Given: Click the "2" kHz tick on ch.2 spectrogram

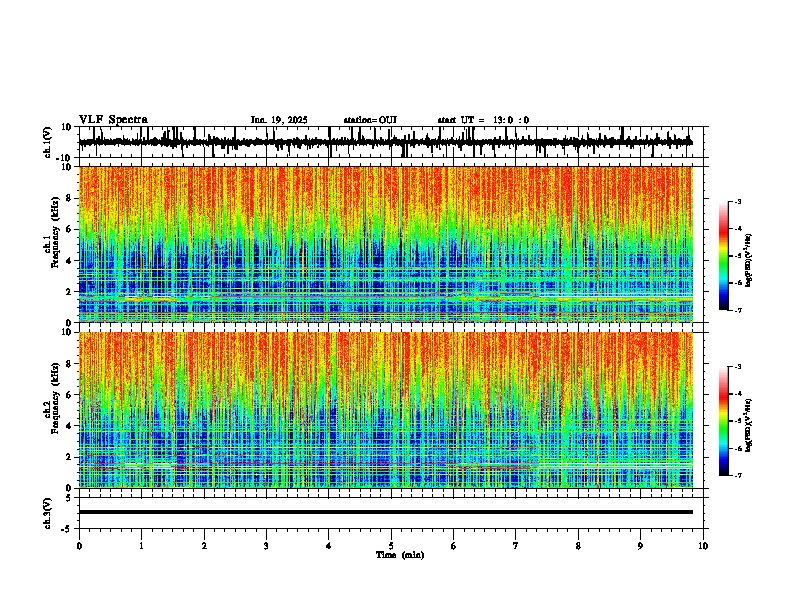Looking at the screenshot, I should (70, 457).
